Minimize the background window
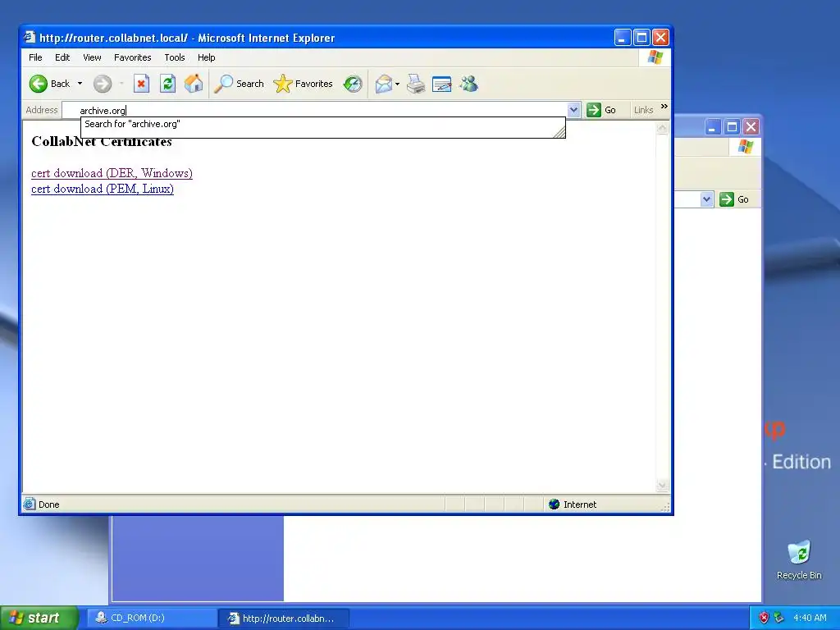Screen dimensions: 840x630 [713, 127]
